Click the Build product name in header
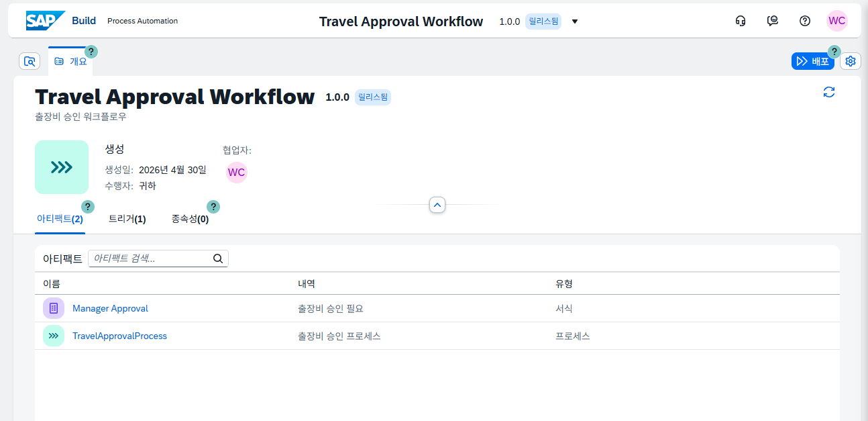 pyautogui.click(x=84, y=21)
